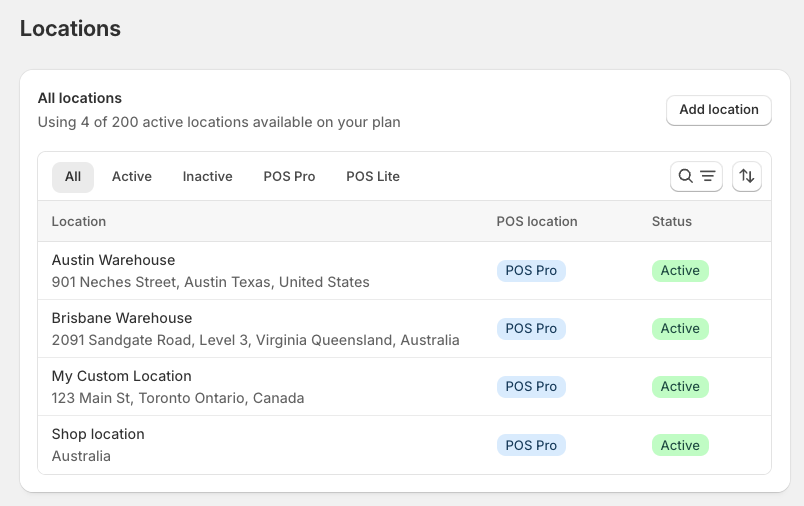Open the POS Lite tab
This screenshot has height=506, width=804.
coord(373,177)
